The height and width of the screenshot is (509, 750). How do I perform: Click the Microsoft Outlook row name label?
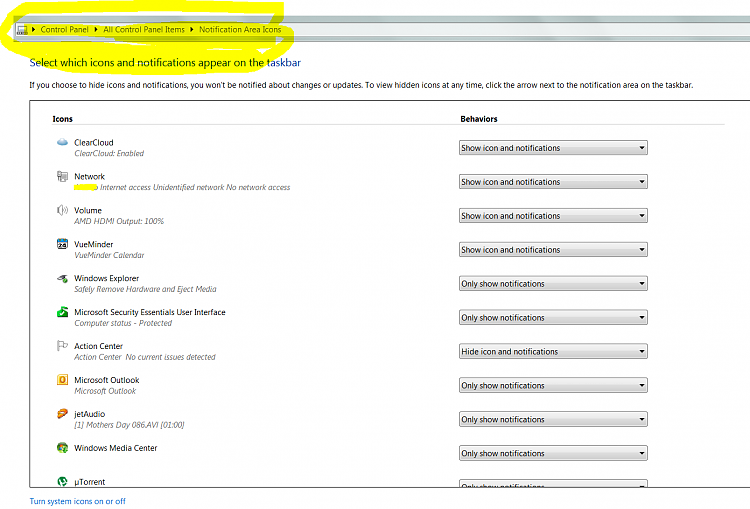[107, 380]
